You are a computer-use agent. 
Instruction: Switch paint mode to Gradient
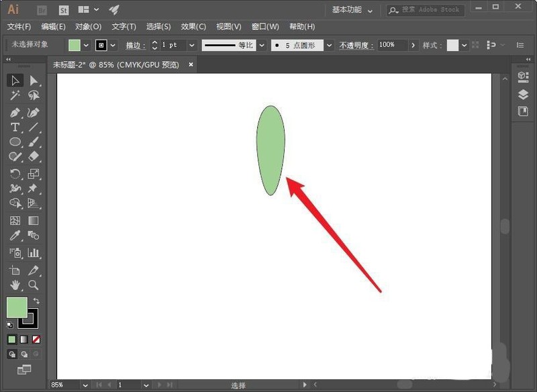24,339
